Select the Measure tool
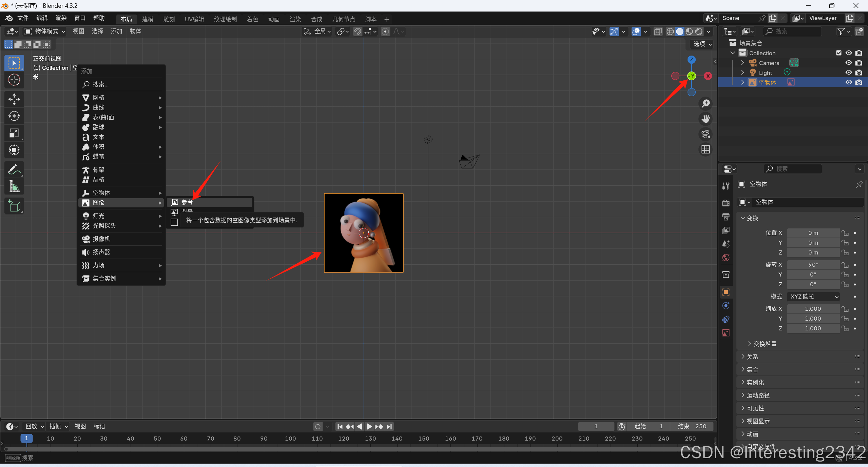868x467 pixels. (x=14, y=186)
